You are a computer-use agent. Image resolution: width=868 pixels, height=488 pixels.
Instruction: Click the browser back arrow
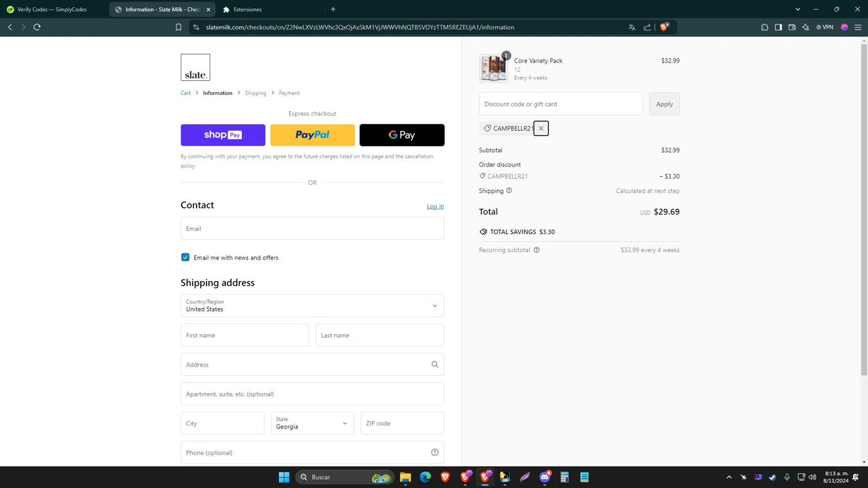tap(10, 27)
